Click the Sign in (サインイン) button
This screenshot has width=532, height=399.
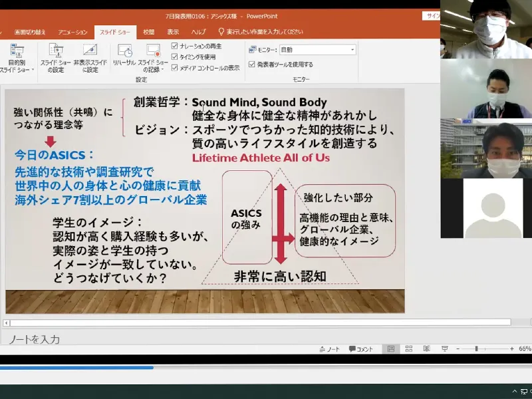pyautogui.click(x=432, y=15)
